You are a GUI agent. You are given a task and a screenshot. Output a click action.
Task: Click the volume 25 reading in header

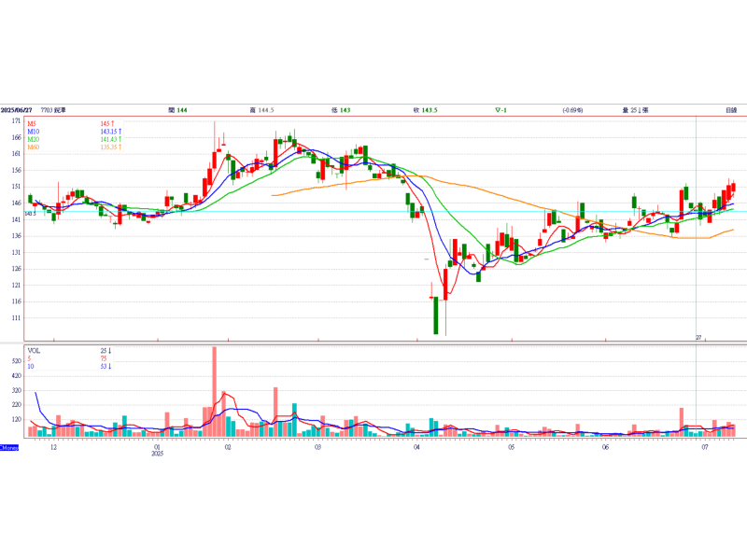pos(636,110)
